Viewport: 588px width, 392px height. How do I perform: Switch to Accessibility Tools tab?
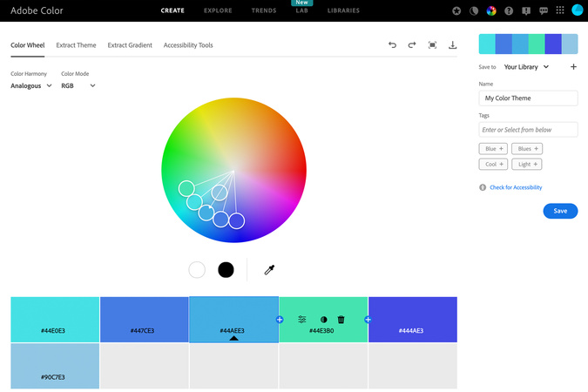tap(188, 45)
